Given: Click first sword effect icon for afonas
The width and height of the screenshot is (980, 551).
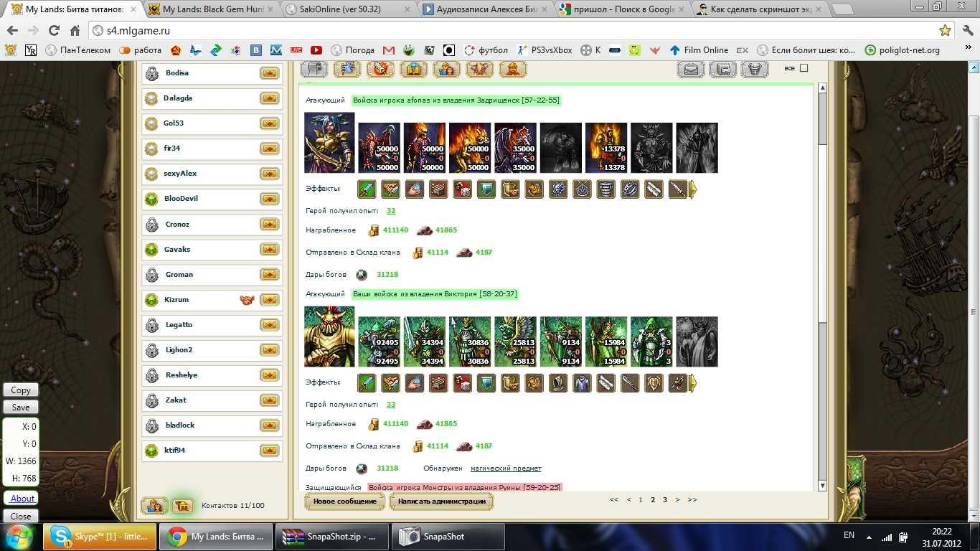Looking at the screenshot, I should [367, 189].
